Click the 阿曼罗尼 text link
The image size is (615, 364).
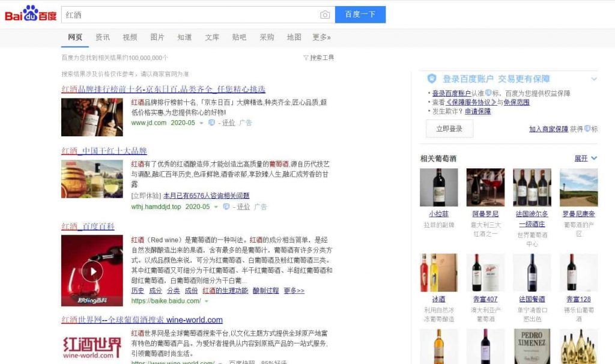(x=485, y=214)
